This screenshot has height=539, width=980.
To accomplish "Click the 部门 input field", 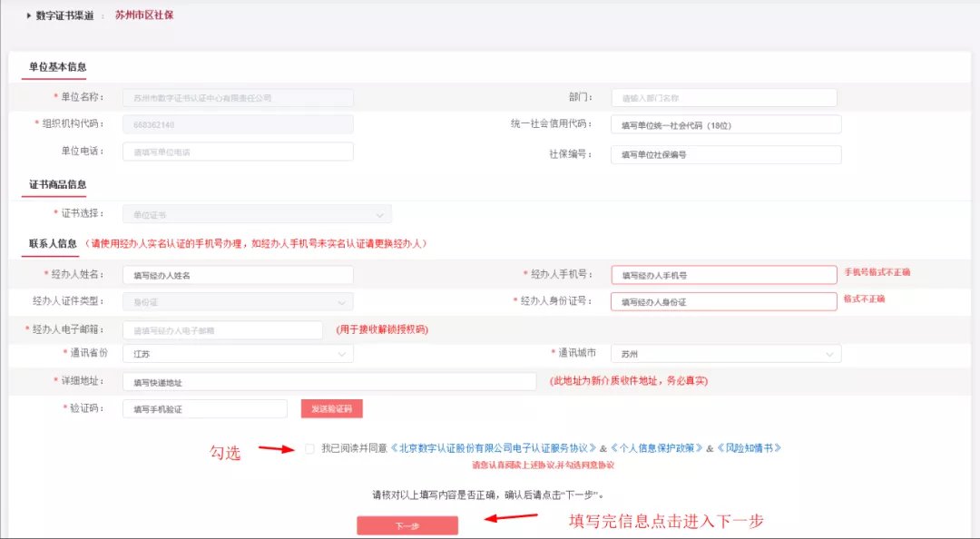I will (x=723, y=97).
